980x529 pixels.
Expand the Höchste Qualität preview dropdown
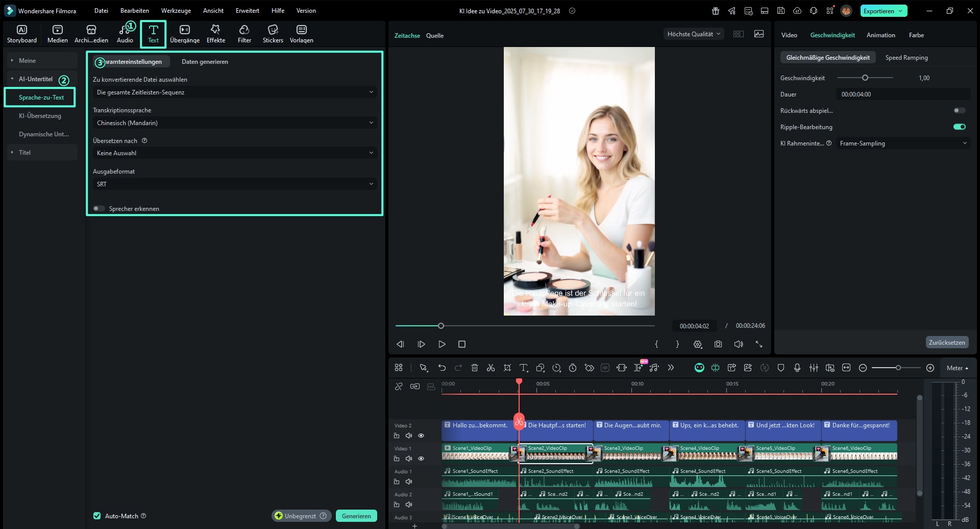click(x=693, y=34)
